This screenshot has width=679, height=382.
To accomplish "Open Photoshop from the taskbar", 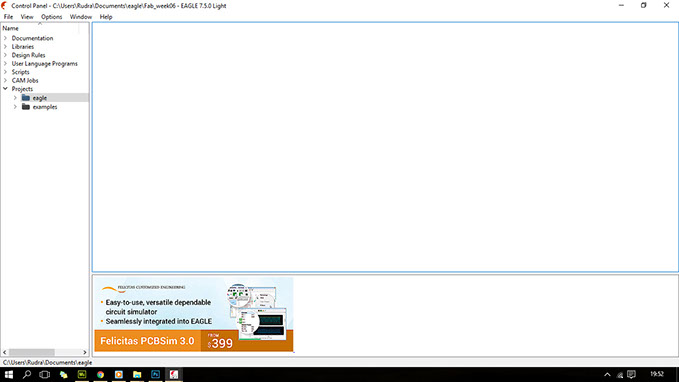I will point(155,375).
